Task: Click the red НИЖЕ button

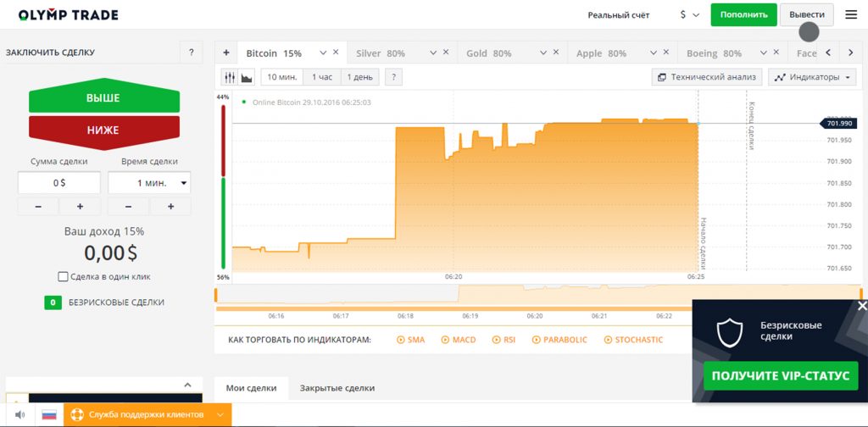Action: (x=104, y=131)
